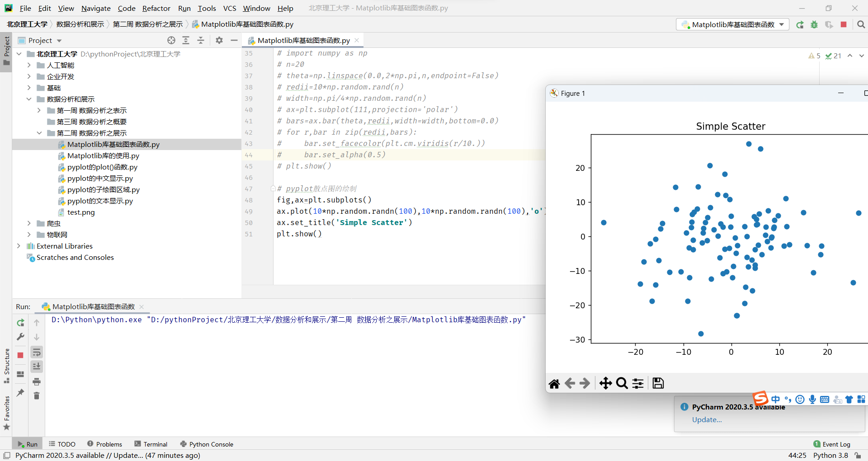This screenshot has width=868, height=461.
Task: Click the 数据分析和展示 breadcrumb
Action: [80, 24]
